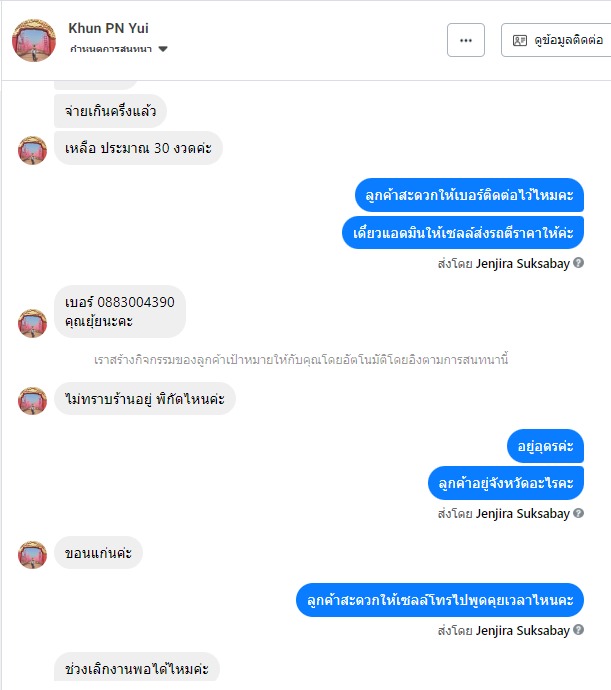Click the contact card icon in header

[520, 40]
